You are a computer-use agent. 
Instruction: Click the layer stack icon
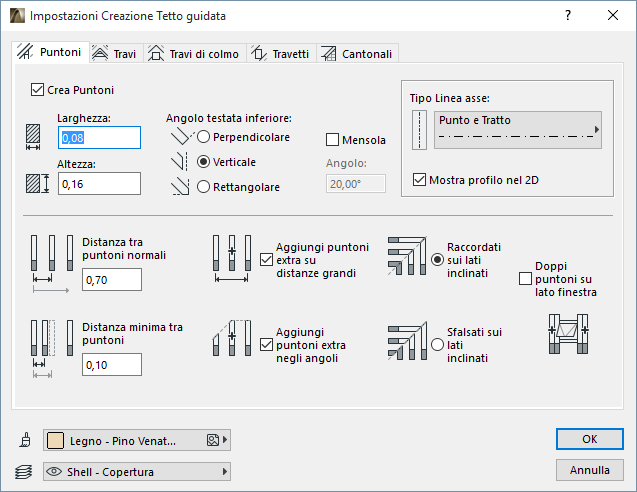(24, 471)
